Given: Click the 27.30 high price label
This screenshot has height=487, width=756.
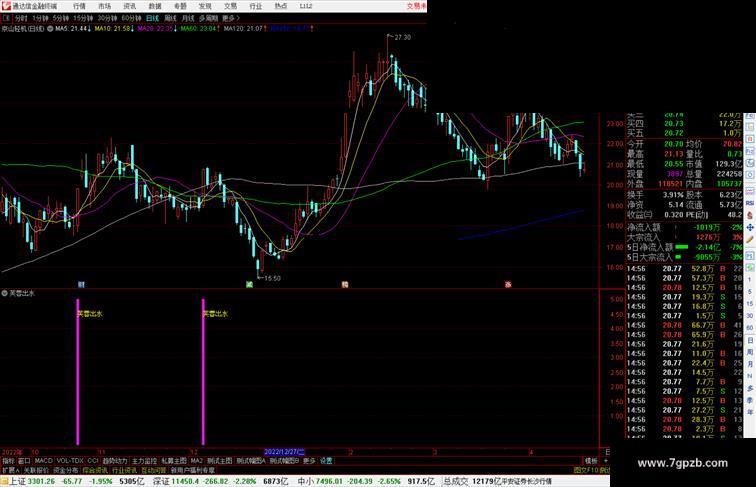Looking at the screenshot, I should coord(403,37).
